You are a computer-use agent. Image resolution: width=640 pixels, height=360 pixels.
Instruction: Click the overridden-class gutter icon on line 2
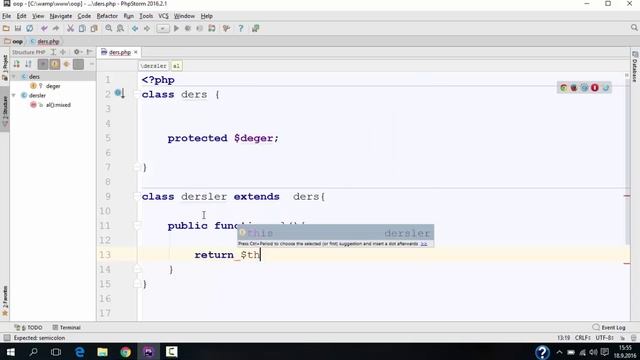pyautogui.click(x=119, y=94)
